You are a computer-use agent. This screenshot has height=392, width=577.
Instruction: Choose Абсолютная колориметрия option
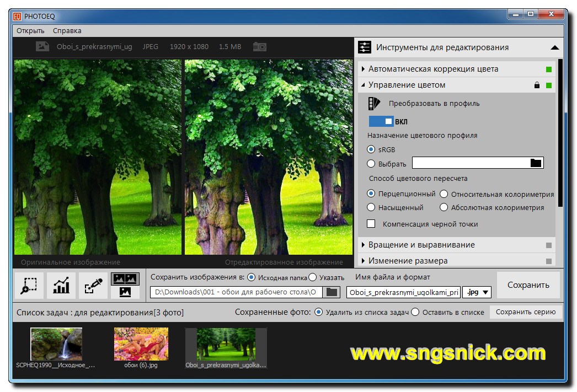click(x=444, y=207)
